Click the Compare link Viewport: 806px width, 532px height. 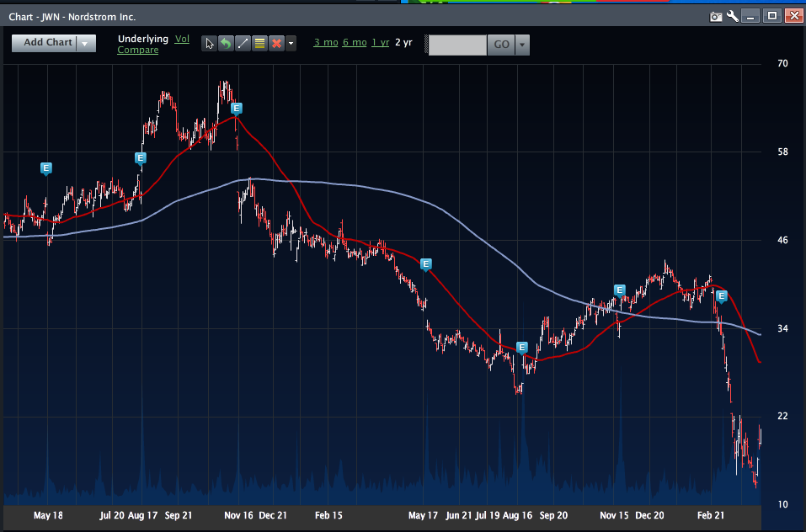coord(138,51)
